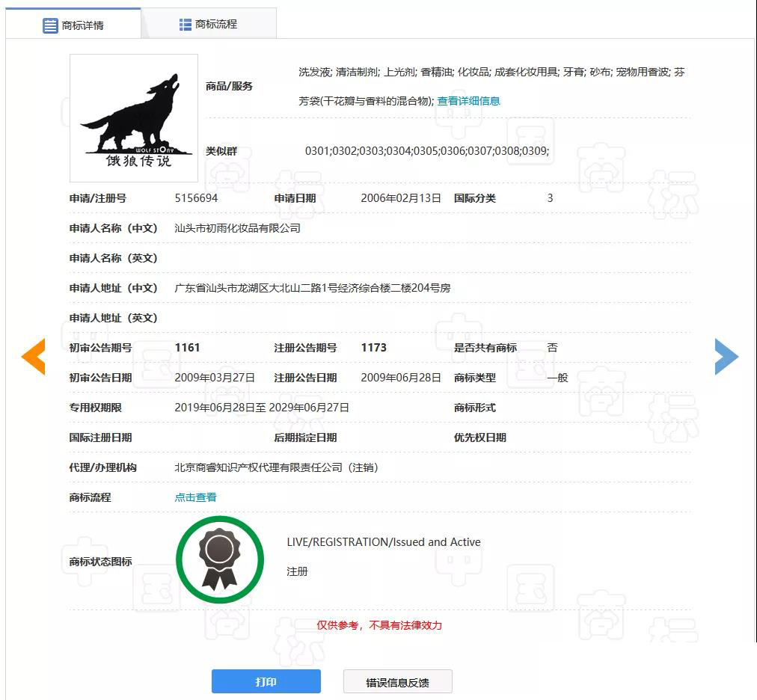Image resolution: width=757 pixels, height=700 pixels.
Task: Click the 后期指定日期 field label
Action: (x=305, y=437)
